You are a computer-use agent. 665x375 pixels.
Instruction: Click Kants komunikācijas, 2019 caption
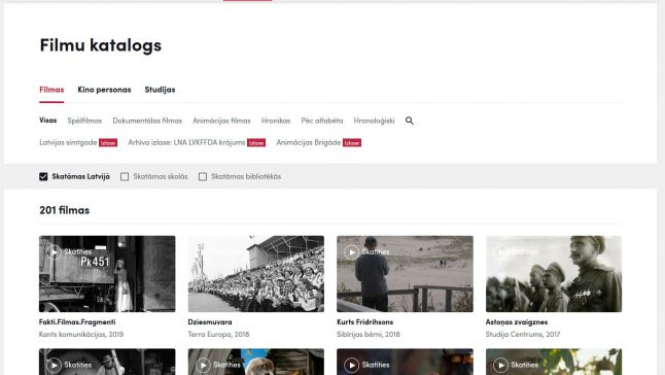click(81, 334)
